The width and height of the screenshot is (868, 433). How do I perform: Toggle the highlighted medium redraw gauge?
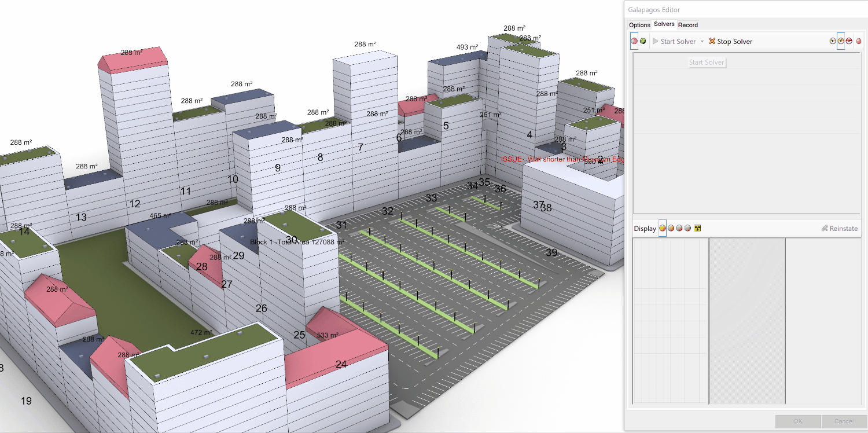[841, 41]
